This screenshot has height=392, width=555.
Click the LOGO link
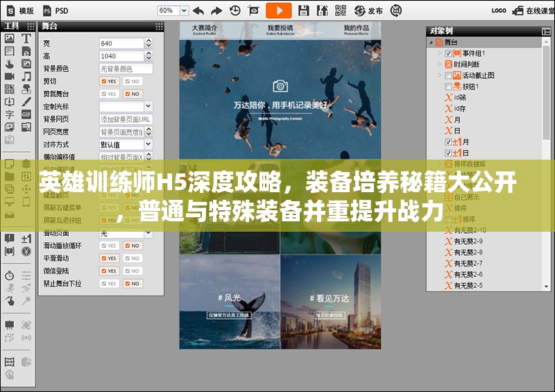point(499,10)
